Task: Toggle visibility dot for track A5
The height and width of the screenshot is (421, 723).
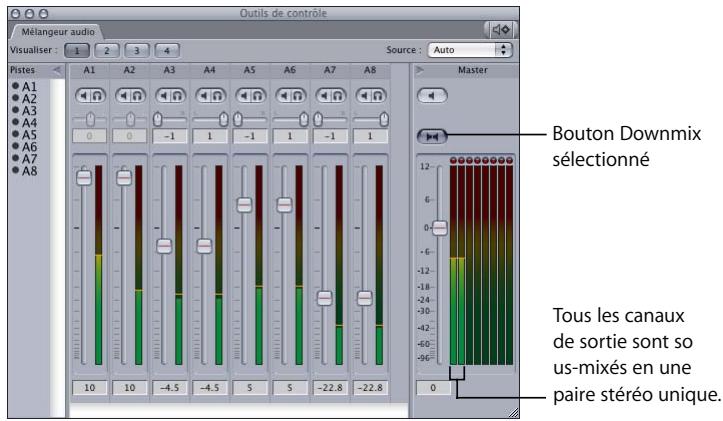Action: [15, 134]
